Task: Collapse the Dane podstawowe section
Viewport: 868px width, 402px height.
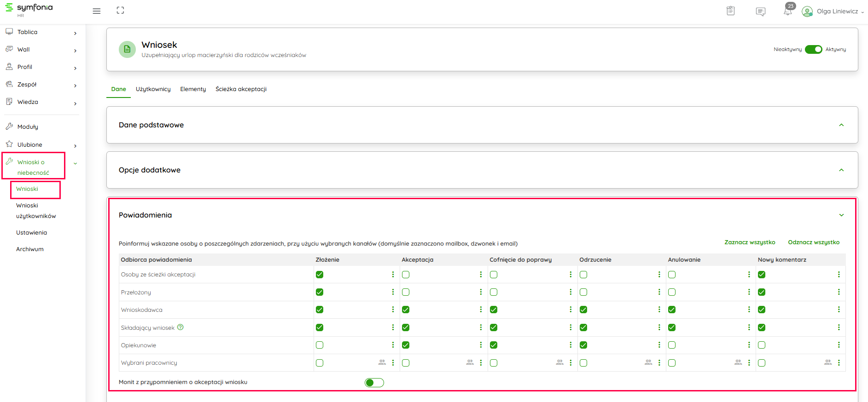Action: 841,125
